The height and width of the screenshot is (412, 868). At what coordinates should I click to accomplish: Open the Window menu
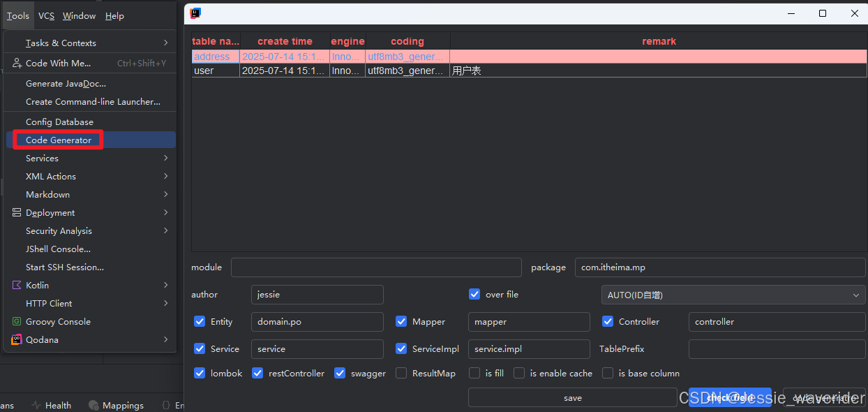click(80, 15)
